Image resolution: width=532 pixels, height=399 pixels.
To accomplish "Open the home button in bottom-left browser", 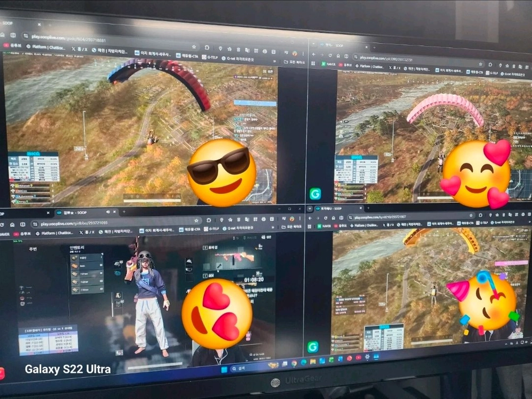I will pyautogui.click(x=12, y=225).
